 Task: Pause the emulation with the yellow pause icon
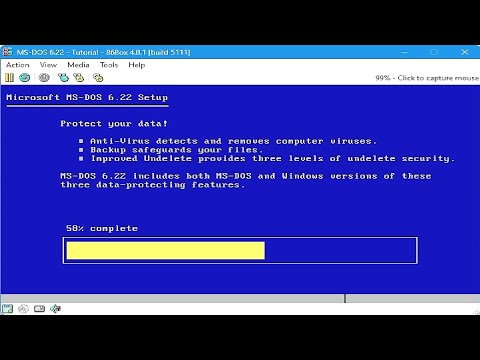(x=9, y=78)
